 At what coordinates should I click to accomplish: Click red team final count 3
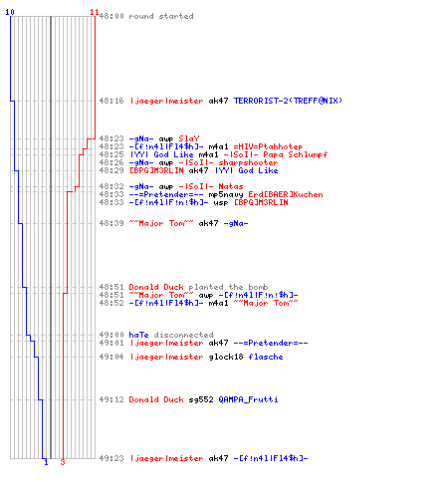63,462
